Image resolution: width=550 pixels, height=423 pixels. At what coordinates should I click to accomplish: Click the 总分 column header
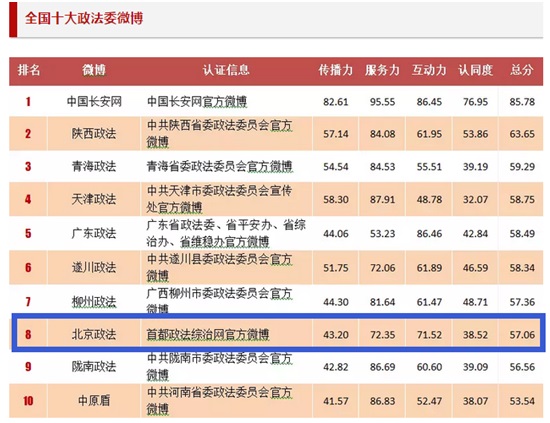[522, 70]
